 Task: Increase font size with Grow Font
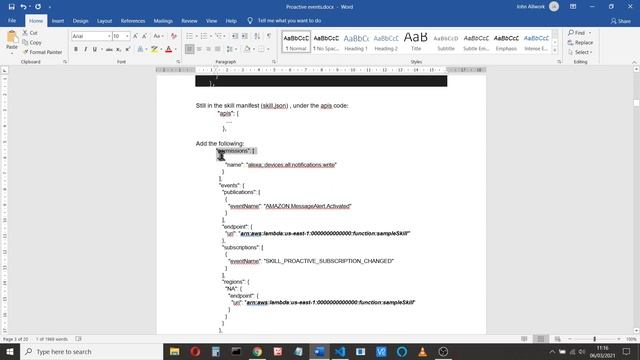pos(136,36)
